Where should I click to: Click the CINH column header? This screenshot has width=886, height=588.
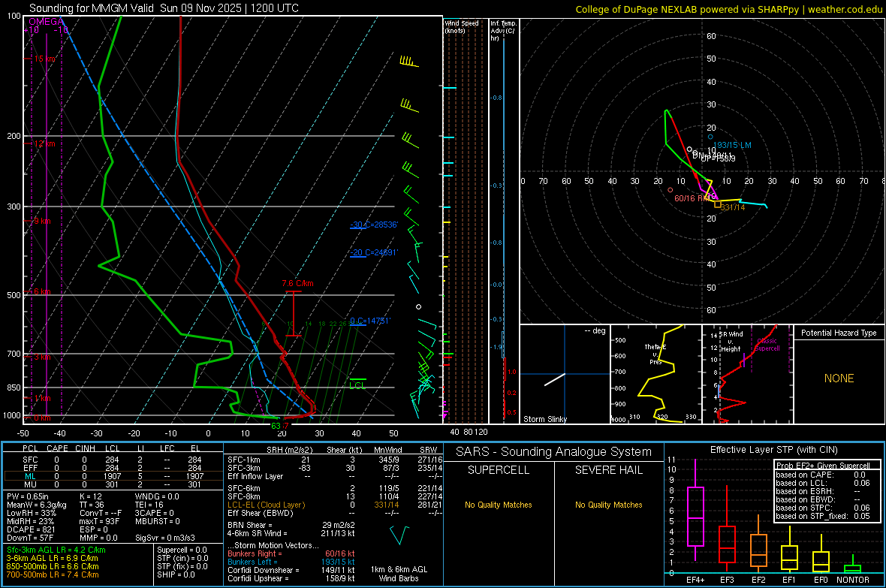[86, 448]
